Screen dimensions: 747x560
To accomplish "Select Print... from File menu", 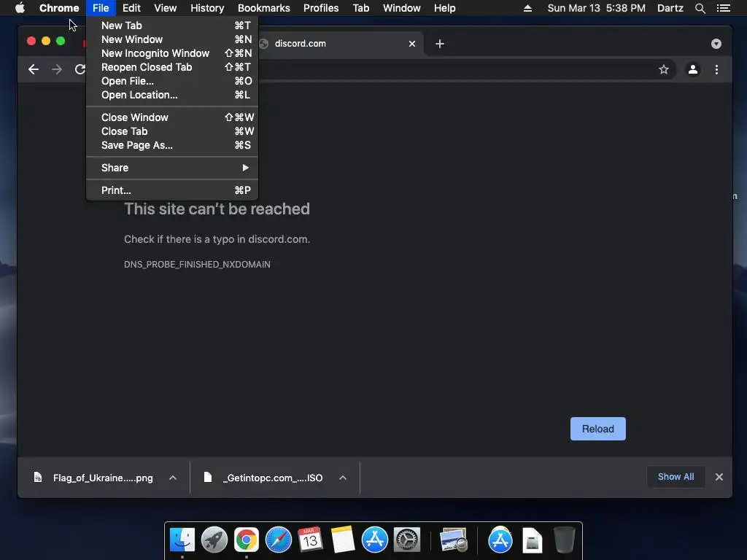I will (172, 190).
